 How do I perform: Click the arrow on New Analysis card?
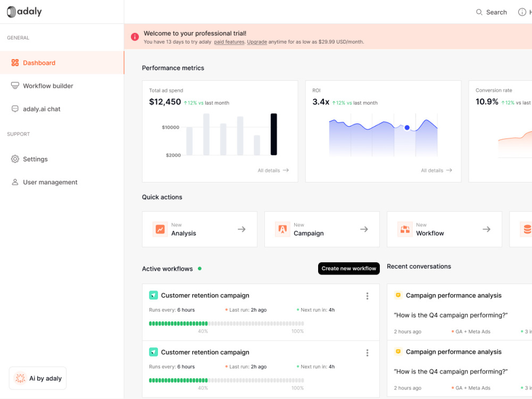(x=242, y=229)
